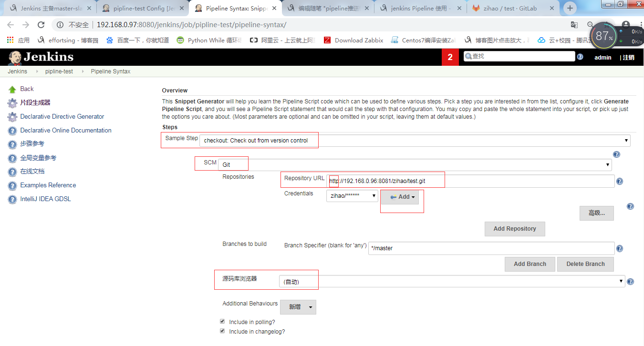Viewport: 644px width, 346px height.
Task: Reload the page with refresh icon
Action: pyautogui.click(x=41, y=25)
